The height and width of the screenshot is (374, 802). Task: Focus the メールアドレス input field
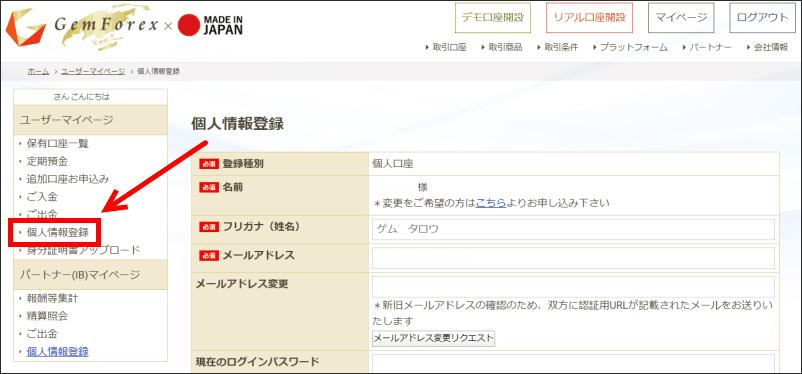pyautogui.click(x=573, y=258)
